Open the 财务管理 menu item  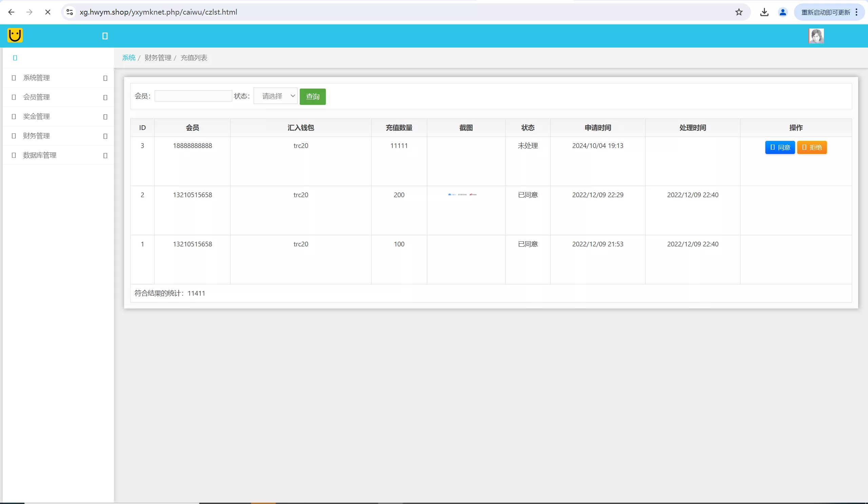36,136
